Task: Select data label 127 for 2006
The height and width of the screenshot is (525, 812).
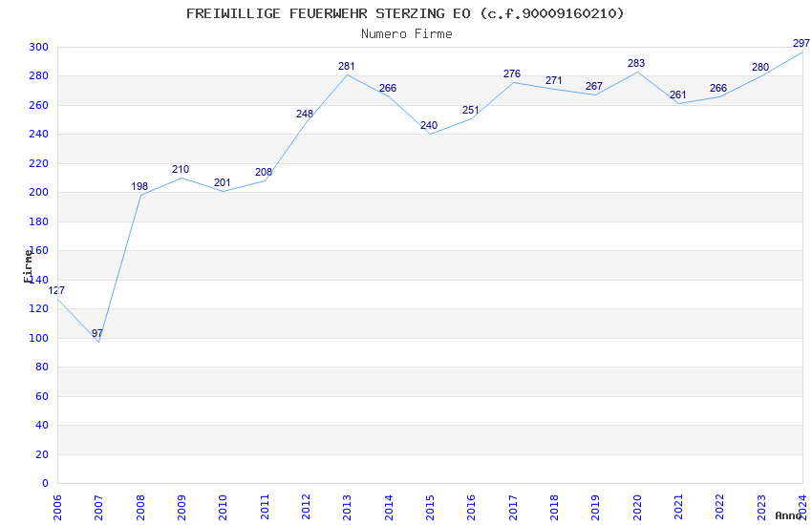Action: tap(56, 291)
